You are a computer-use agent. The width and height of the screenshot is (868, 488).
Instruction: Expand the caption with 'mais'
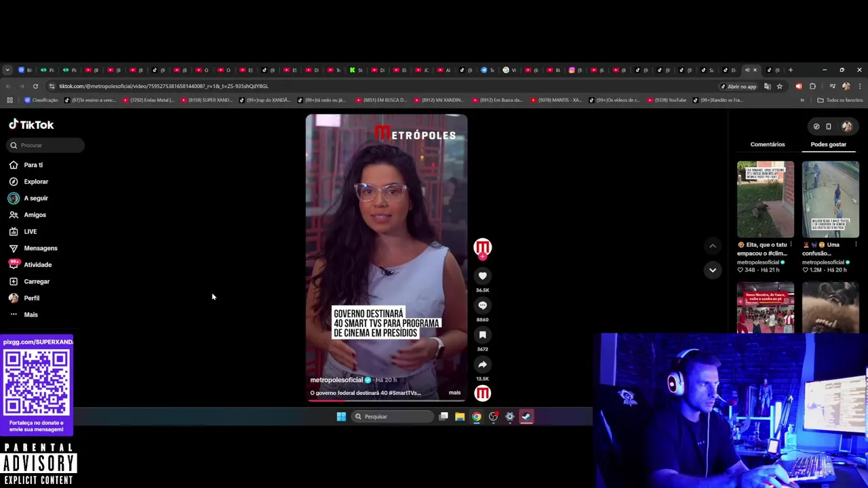coord(454,392)
